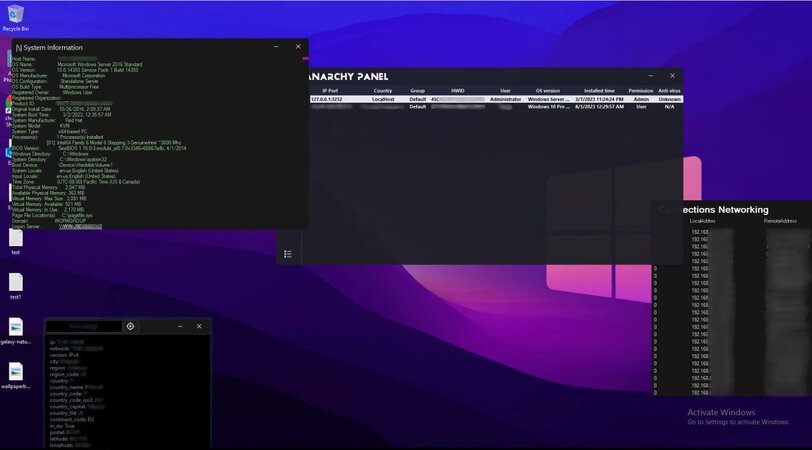Viewport: 812px width, 450px height.
Task: Click the LocalAddress column header in Connections Networking
Action: click(x=702, y=221)
